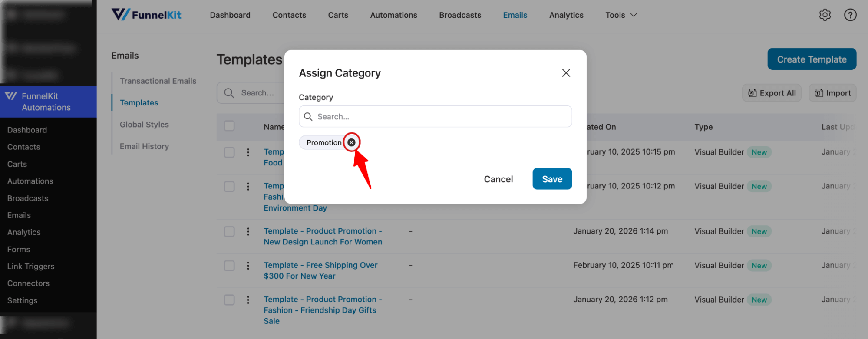This screenshot has width=868, height=339.
Task: Save the assigned category
Action: coord(552,178)
